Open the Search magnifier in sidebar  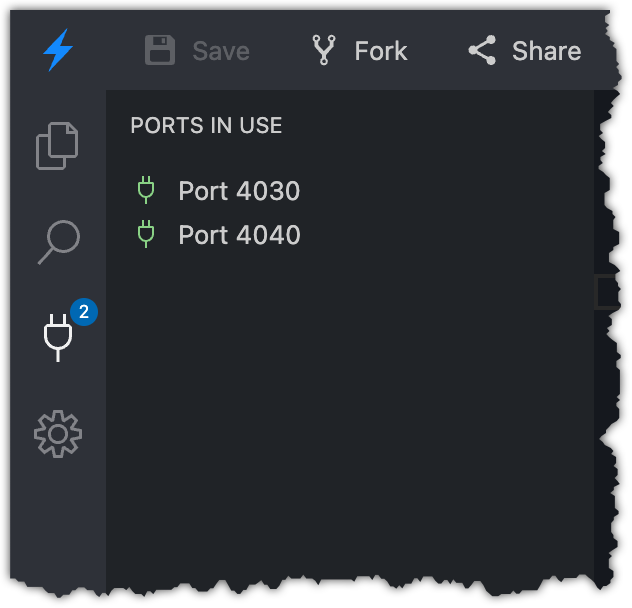(57, 241)
